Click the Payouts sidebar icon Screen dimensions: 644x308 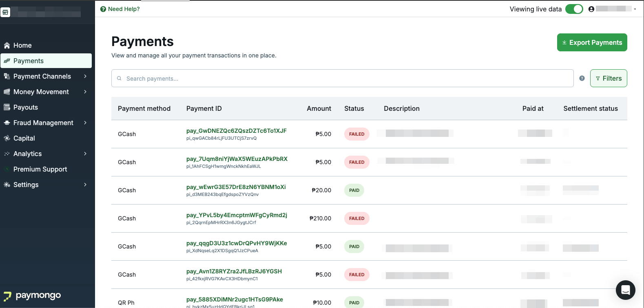coord(7,107)
